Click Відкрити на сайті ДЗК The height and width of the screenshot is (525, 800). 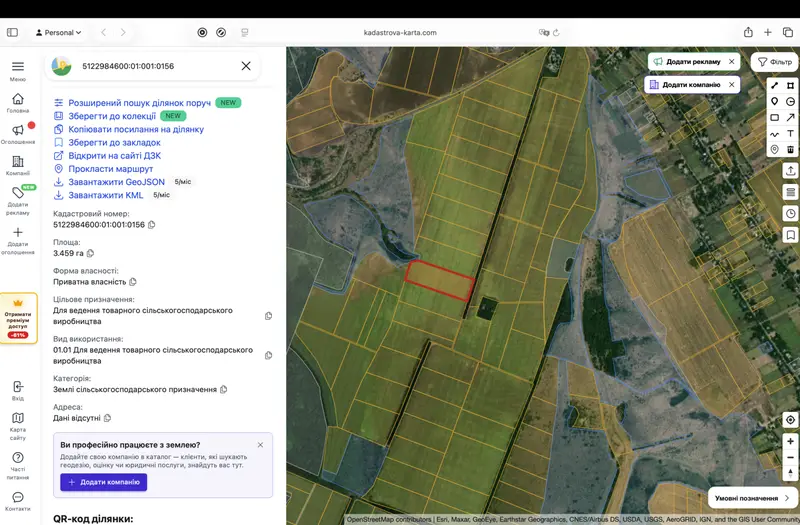[x=115, y=156]
